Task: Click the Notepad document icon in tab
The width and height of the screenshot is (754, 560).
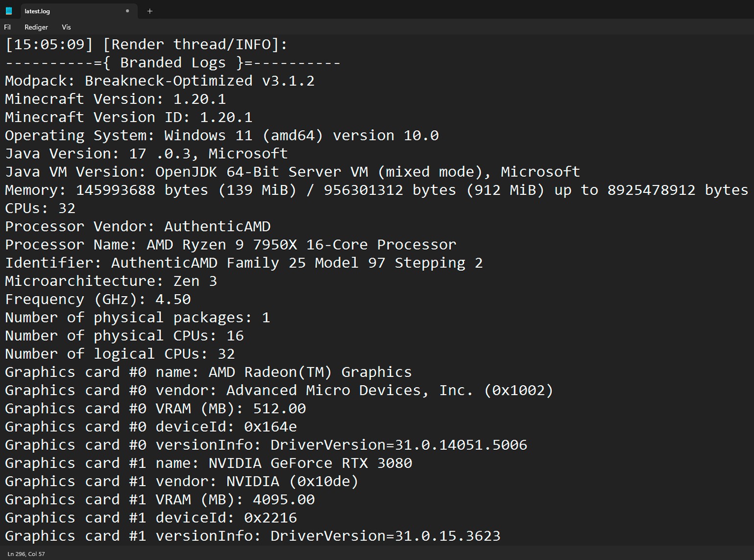Action: (x=9, y=11)
